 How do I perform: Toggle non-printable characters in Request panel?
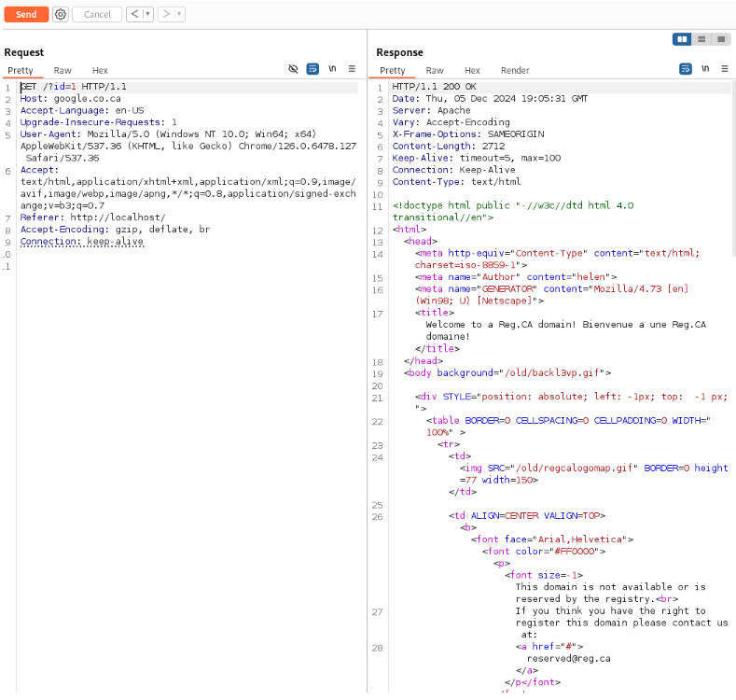pos(332,69)
